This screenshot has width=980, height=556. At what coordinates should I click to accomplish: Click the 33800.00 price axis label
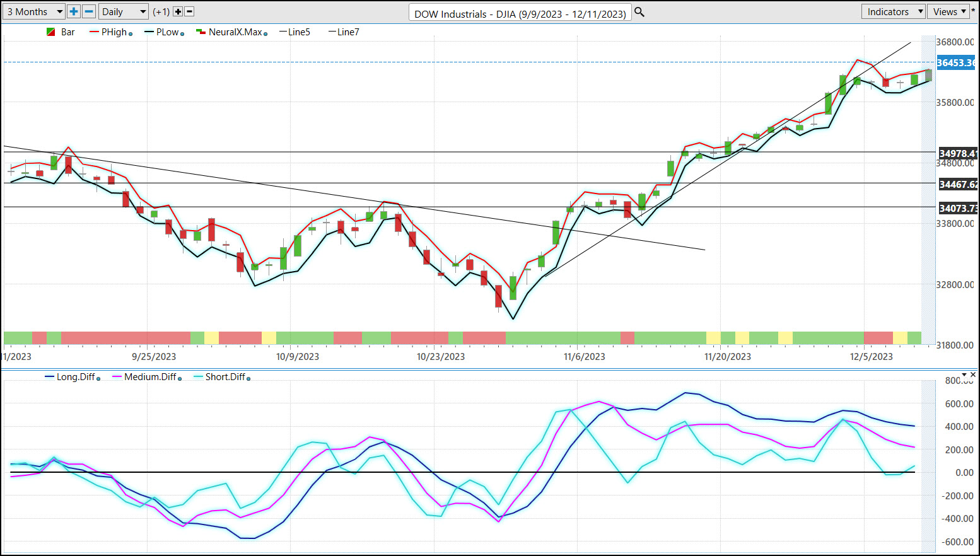(x=955, y=224)
